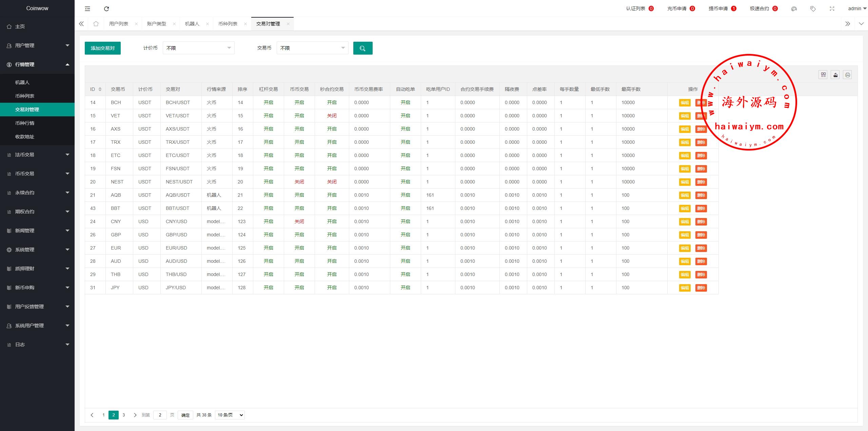Screen dimensions: 868x431
Task: Open the 交易币 dropdown filter
Action: [312, 48]
